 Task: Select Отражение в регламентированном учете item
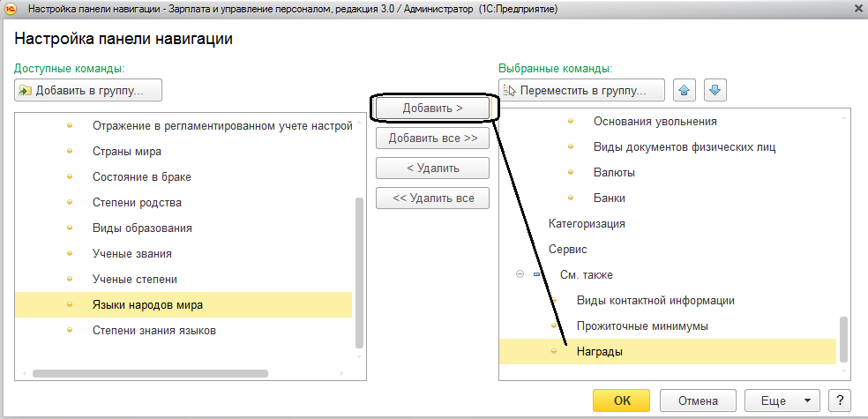pos(222,125)
